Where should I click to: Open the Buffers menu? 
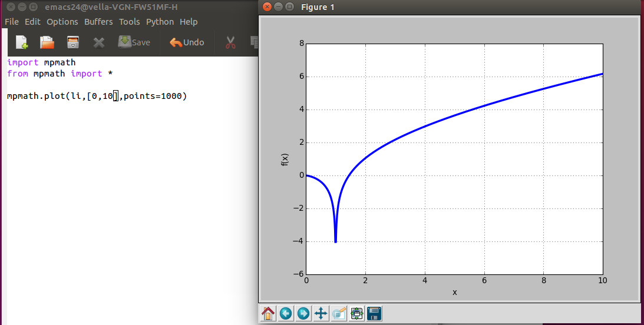pos(98,22)
